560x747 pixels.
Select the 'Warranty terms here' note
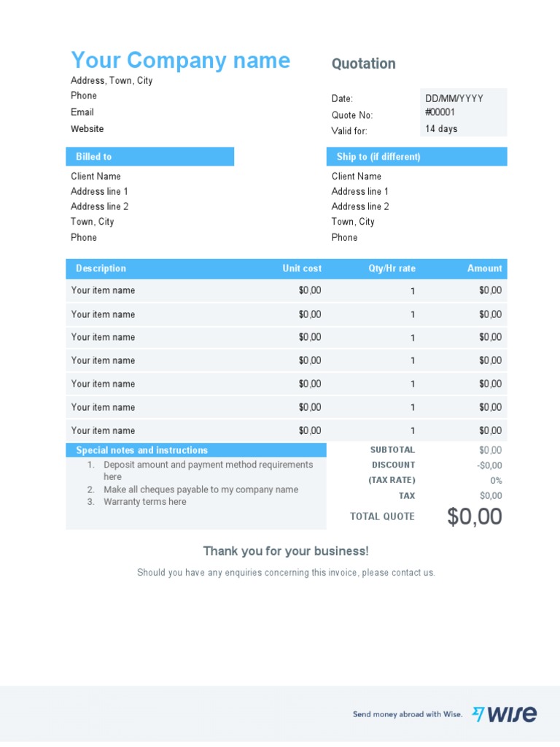[145, 502]
